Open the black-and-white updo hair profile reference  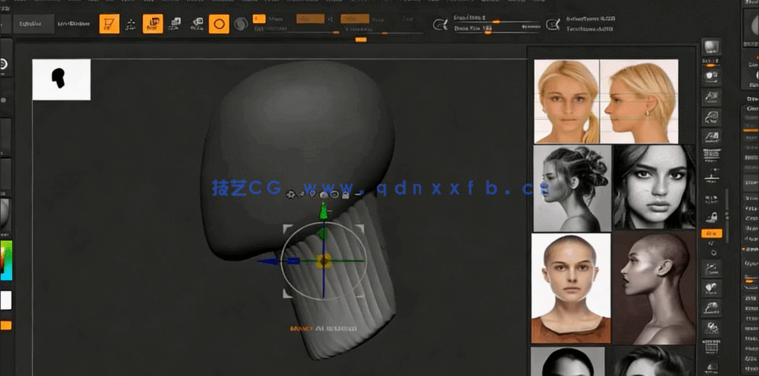[572, 188]
